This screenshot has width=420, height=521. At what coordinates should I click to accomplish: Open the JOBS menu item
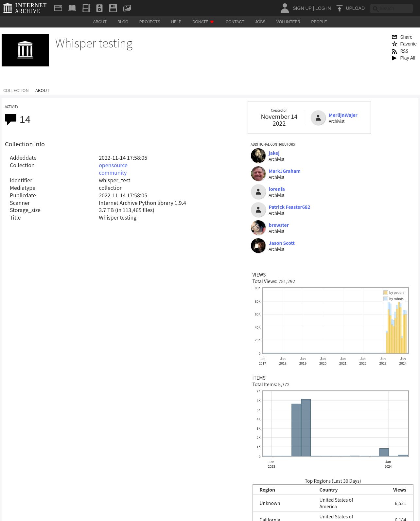coord(260,22)
